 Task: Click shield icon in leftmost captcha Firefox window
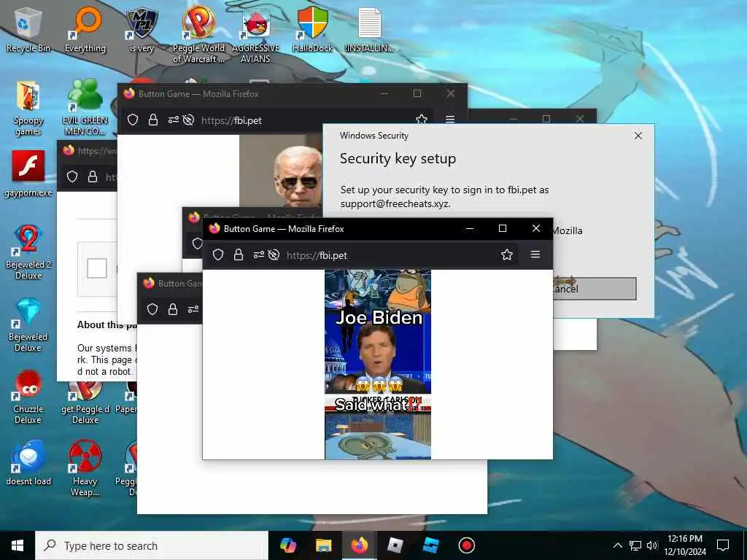pos(72,176)
